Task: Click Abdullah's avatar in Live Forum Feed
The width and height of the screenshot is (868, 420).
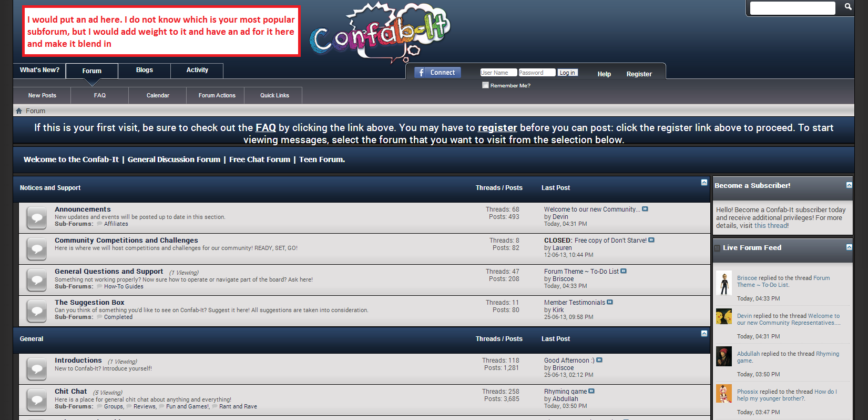Action: click(724, 356)
